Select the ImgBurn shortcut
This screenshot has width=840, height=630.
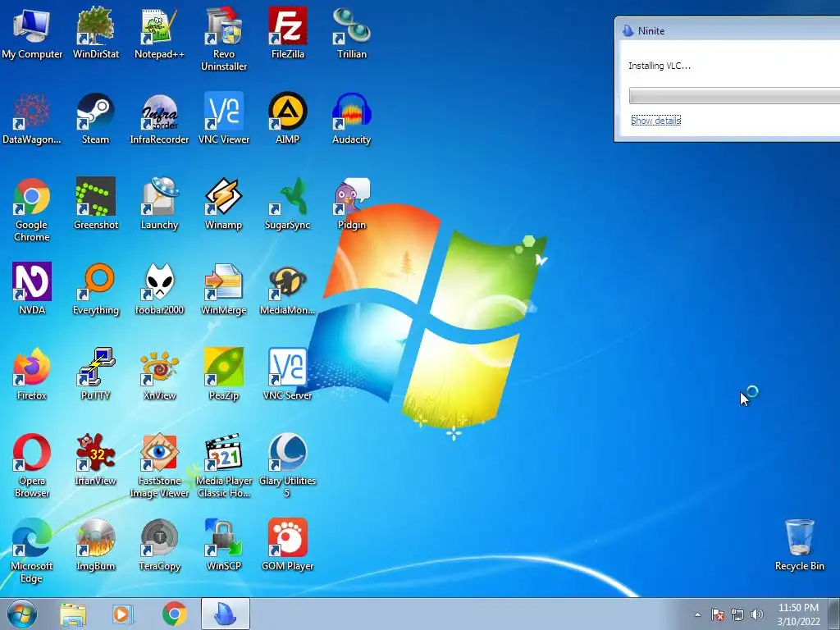click(96, 545)
